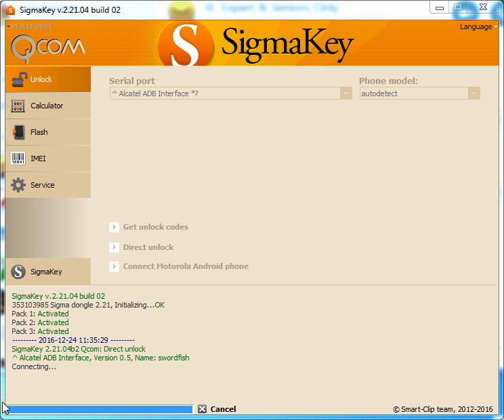The width and height of the screenshot is (504, 420).
Task: Click the barcode IMEI icon
Action: 18,159
